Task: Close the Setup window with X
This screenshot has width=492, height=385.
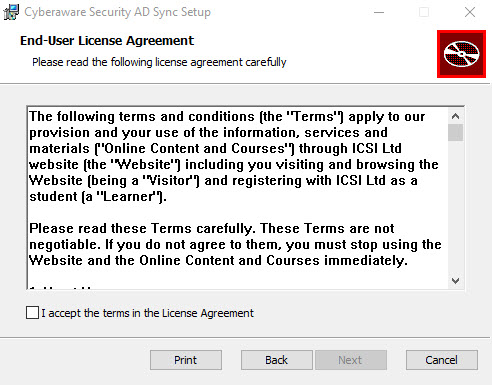Action: (470, 12)
